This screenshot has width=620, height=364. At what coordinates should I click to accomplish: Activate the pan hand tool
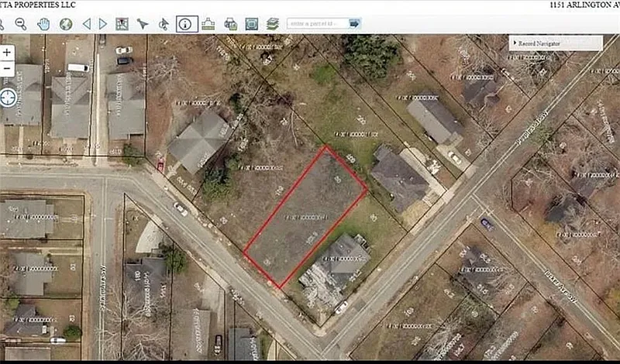pos(43,24)
